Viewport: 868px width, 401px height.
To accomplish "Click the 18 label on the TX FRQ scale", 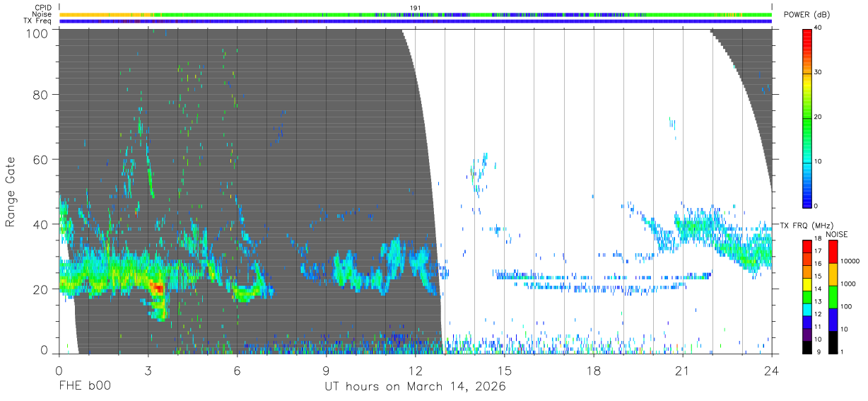I will [x=818, y=239].
